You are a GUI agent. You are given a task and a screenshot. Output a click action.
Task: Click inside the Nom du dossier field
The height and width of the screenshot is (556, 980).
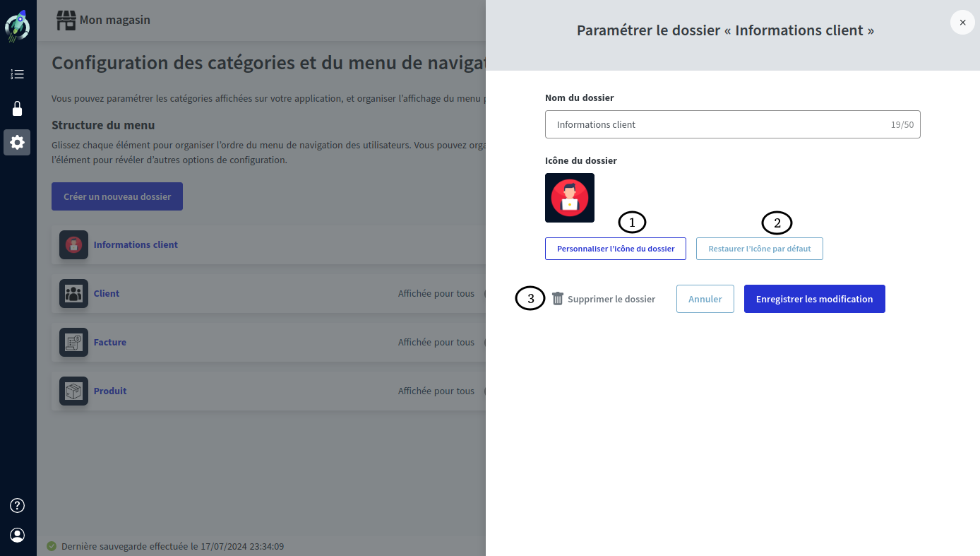pyautogui.click(x=732, y=124)
